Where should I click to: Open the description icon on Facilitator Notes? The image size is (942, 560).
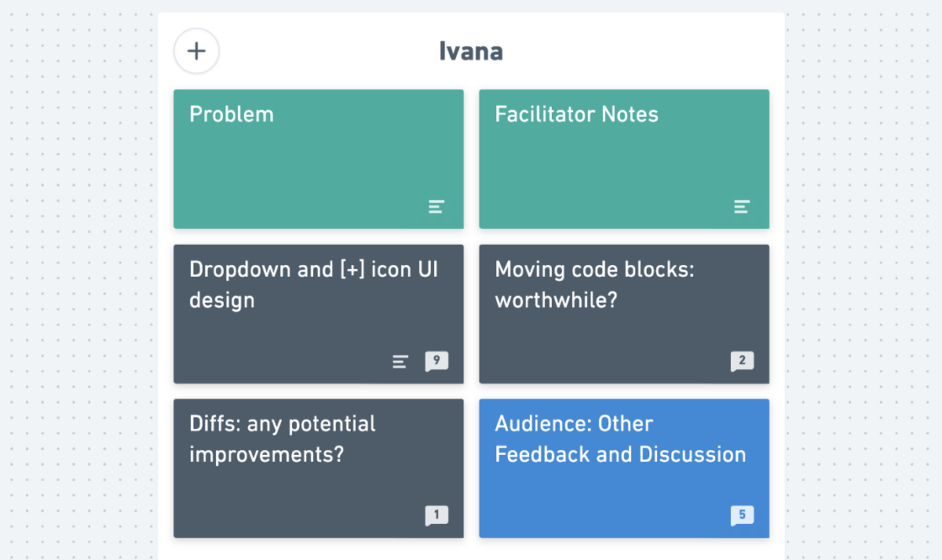click(x=742, y=207)
